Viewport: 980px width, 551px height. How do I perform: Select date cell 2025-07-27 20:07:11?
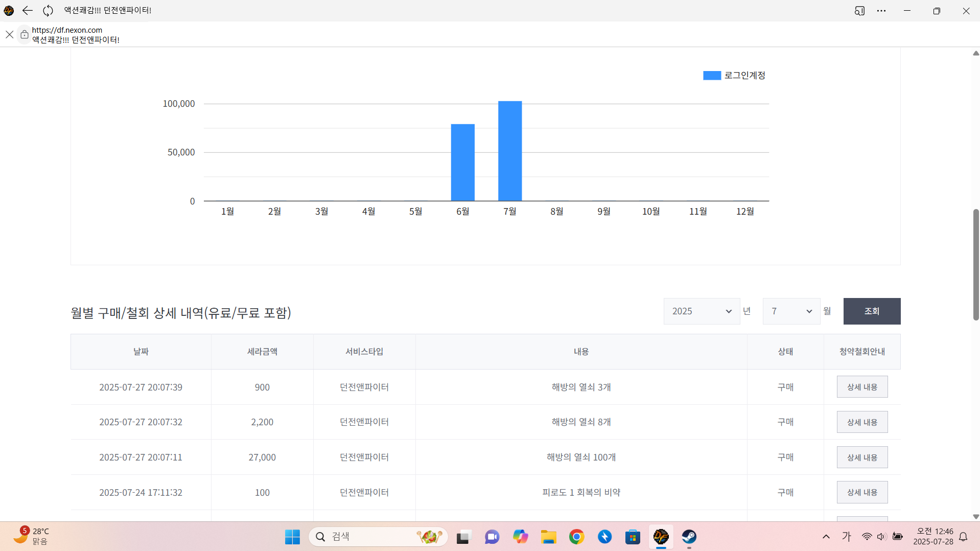[141, 457]
